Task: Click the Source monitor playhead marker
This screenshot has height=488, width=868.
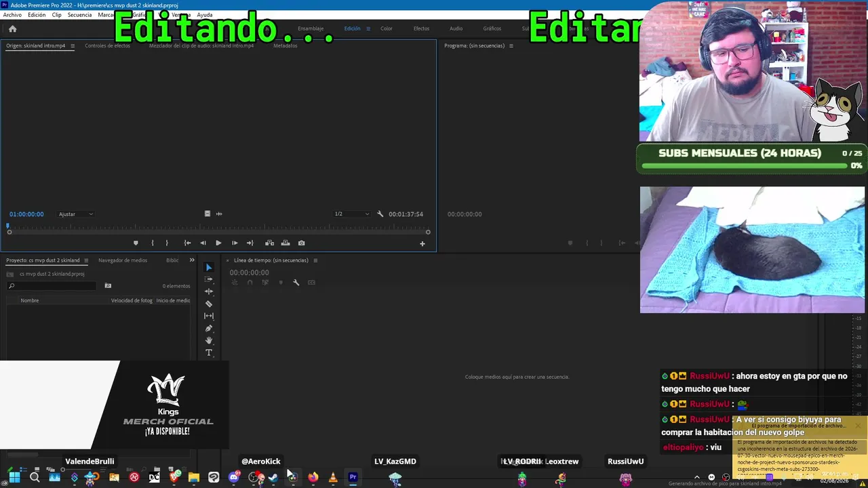Action: pyautogui.click(x=8, y=226)
